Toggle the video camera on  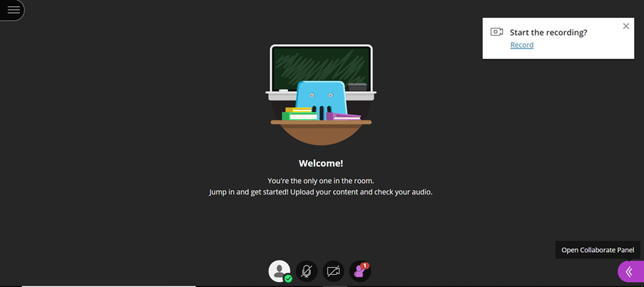[x=334, y=271]
